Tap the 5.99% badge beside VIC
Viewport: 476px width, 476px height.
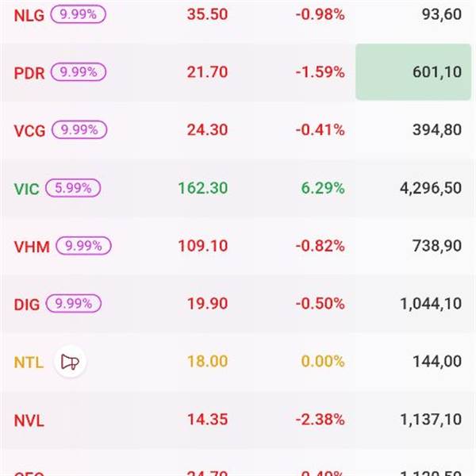[x=73, y=188]
